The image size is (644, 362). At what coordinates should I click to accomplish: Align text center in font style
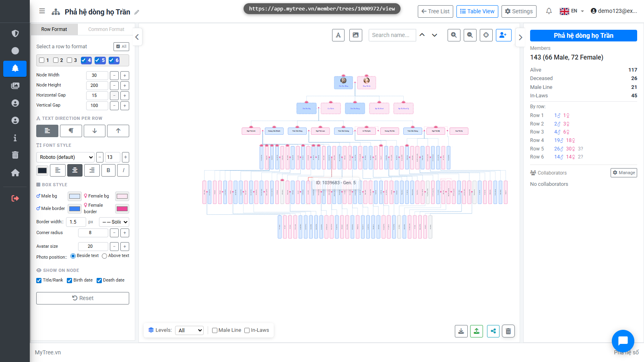coord(75,171)
